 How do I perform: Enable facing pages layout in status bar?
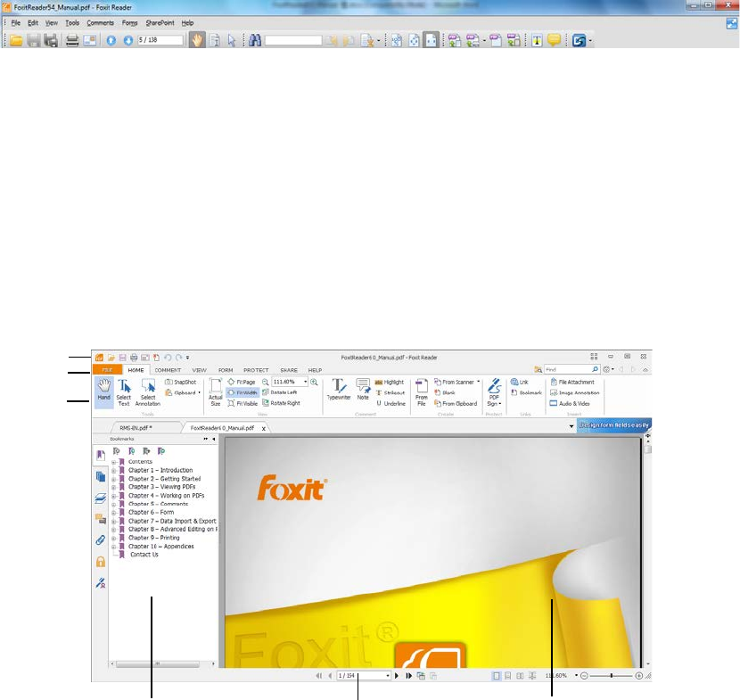(x=520, y=676)
